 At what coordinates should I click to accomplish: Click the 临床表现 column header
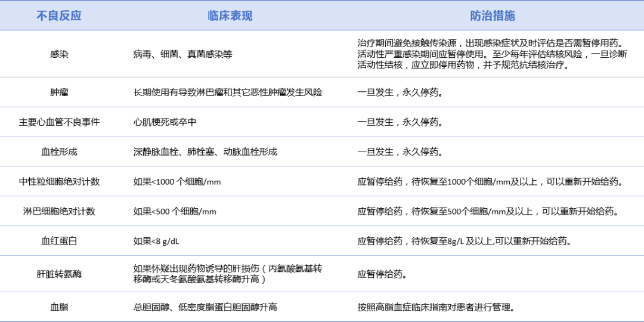pyautogui.click(x=230, y=16)
